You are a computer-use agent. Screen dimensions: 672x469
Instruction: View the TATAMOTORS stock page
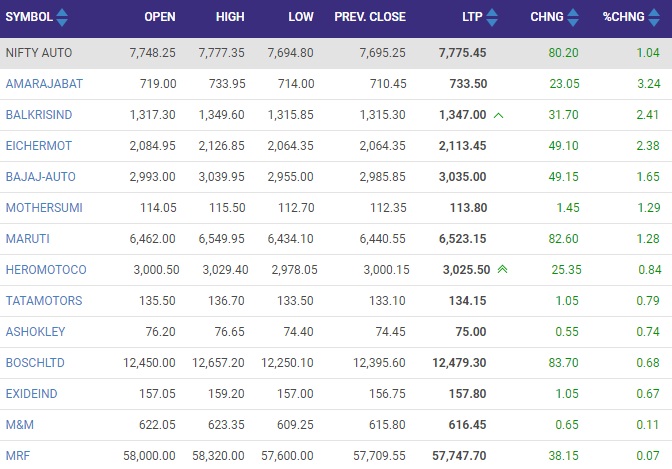44,301
